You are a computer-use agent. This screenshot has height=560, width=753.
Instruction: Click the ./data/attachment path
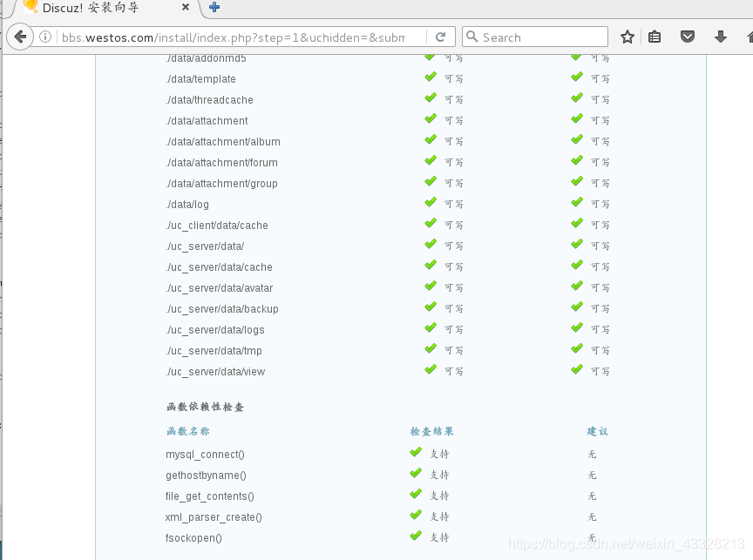(x=207, y=121)
